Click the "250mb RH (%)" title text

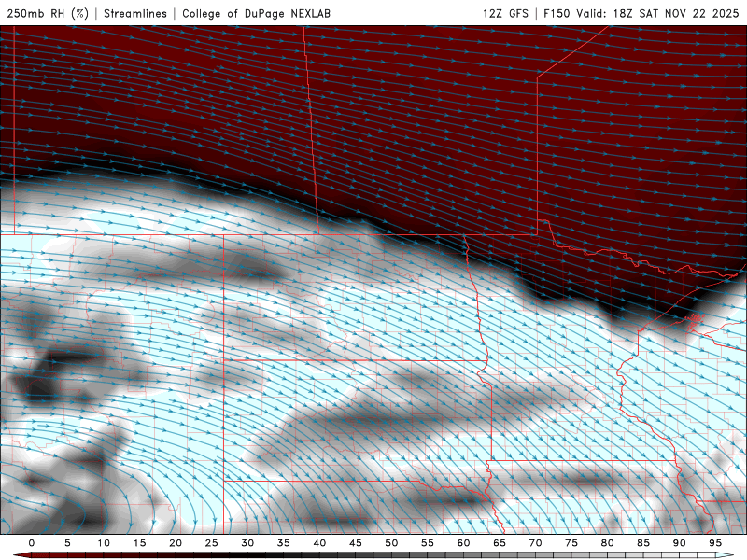48,13
